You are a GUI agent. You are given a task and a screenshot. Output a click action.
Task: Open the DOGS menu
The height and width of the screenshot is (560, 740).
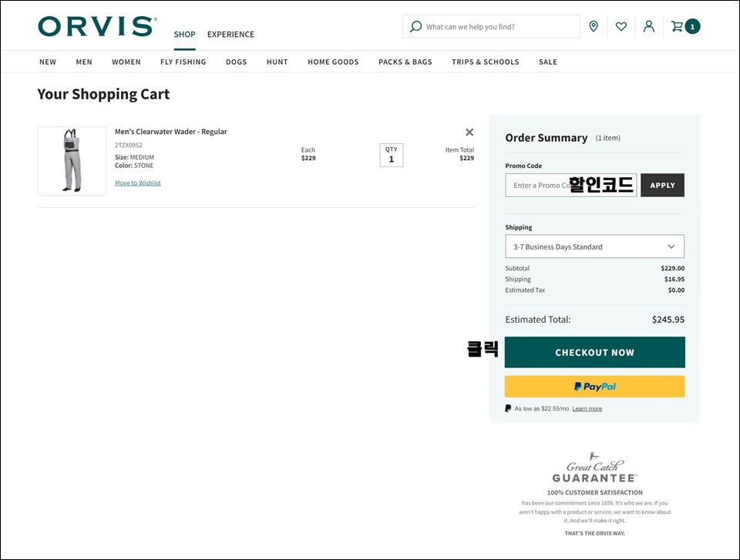(x=236, y=62)
